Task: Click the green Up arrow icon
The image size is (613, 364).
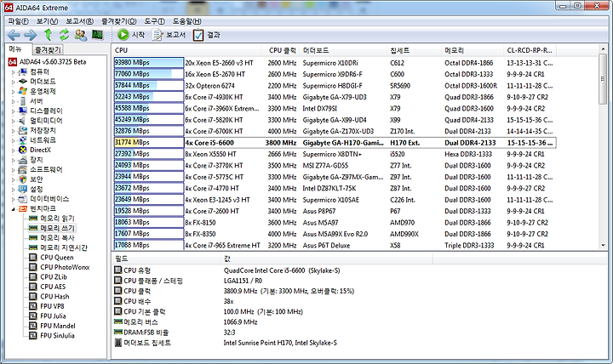Action: coord(48,35)
